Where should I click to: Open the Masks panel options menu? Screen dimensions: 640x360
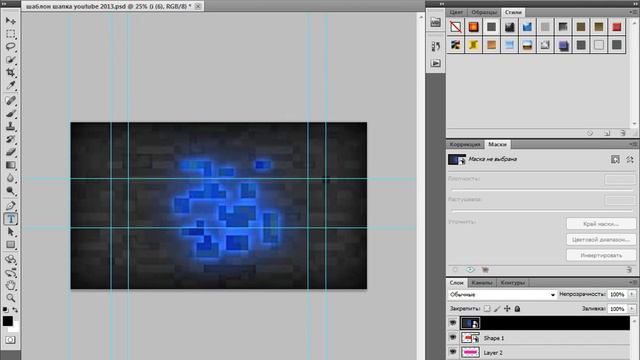pyautogui.click(x=633, y=144)
